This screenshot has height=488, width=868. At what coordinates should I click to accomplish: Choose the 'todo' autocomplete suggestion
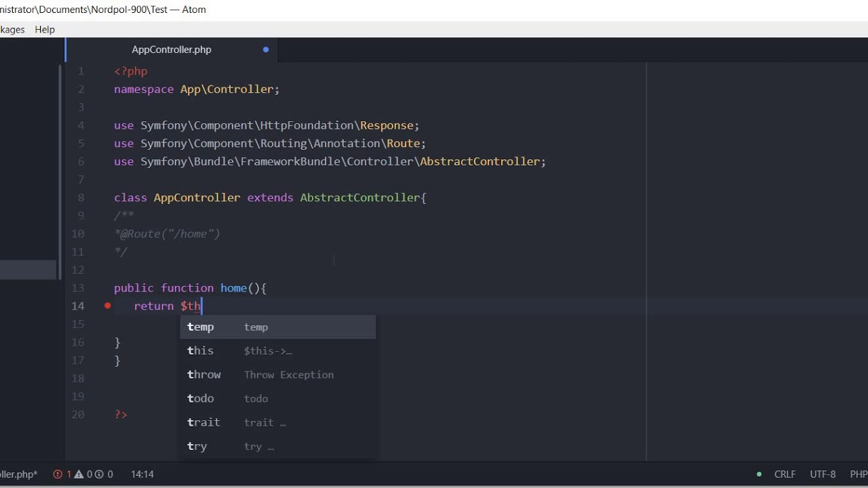(x=277, y=399)
